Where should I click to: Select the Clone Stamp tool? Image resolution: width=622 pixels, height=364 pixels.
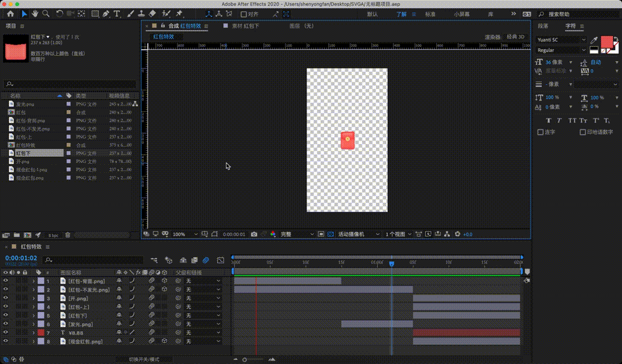[141, 14]
